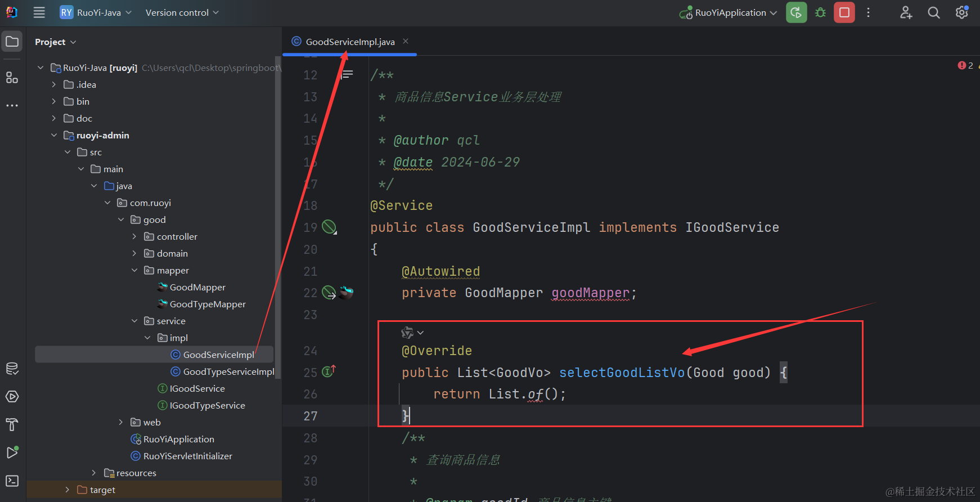Open GoodTypeMapper in the project tree

coord(208,304)
